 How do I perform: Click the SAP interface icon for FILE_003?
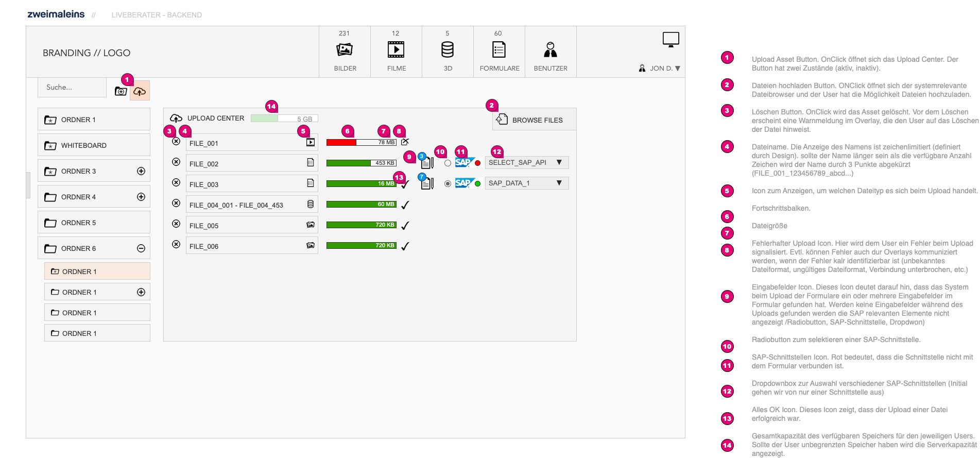(x=463, y=183)
